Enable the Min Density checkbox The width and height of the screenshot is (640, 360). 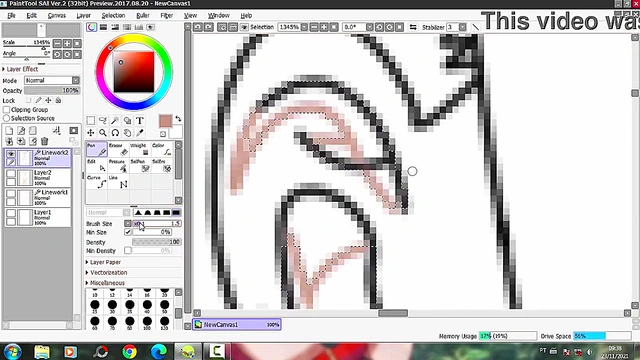(x=128, y=250)
